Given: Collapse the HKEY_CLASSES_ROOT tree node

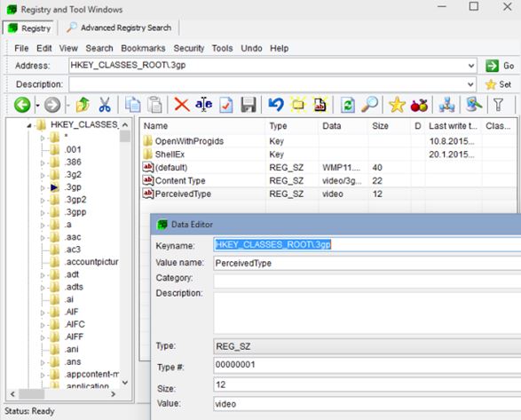Looking at the screenshot, I should coord(29,126).
